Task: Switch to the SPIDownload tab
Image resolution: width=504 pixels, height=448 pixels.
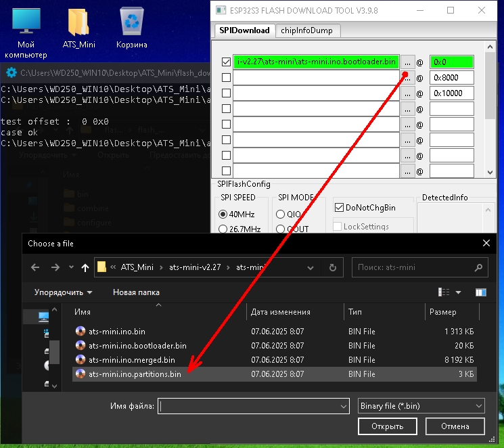Action: pyautogui.click(x=245, y=30)
